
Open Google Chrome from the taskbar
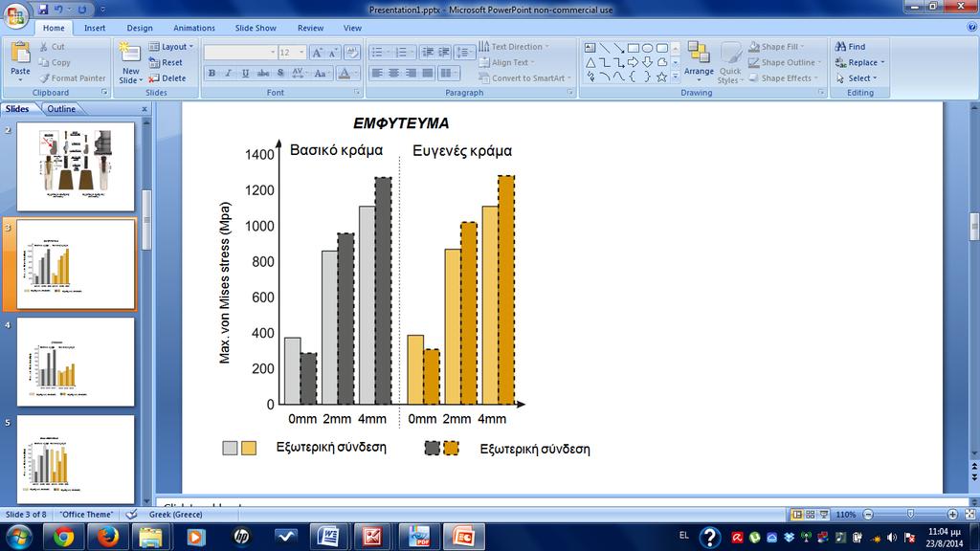(x=63, y=537)
